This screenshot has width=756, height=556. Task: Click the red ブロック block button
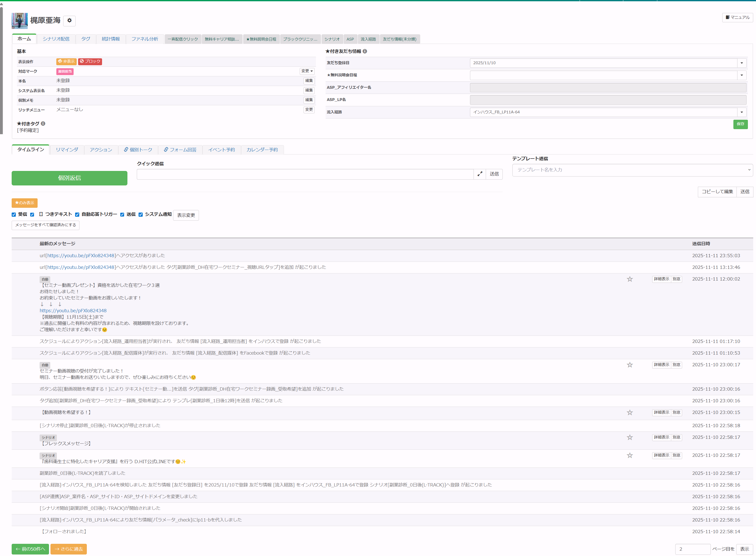(x=90, y=61)
